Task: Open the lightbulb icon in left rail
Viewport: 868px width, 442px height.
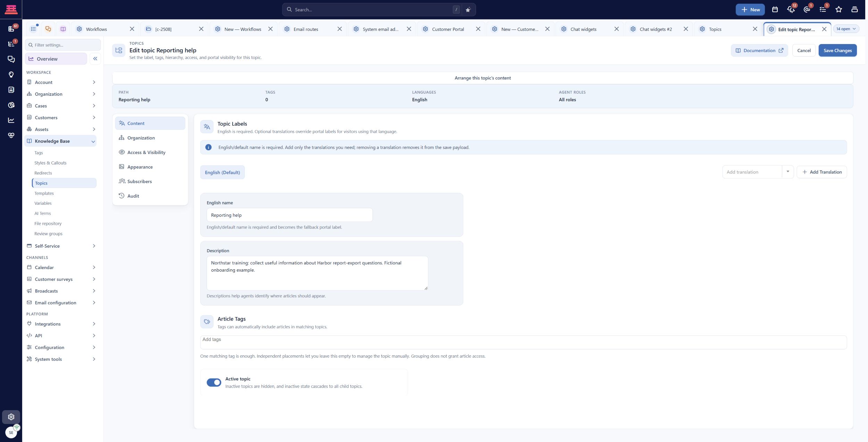Action: coord(11,75)
